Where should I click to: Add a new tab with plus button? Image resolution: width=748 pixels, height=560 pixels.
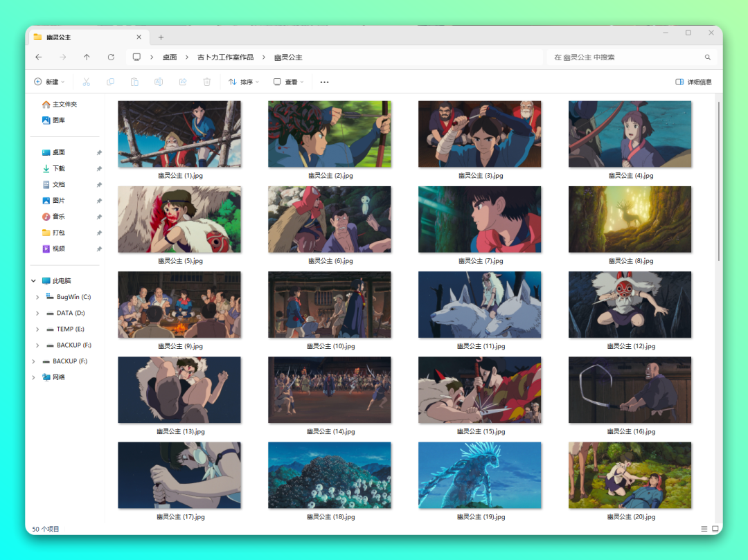[x=161, y=37]
